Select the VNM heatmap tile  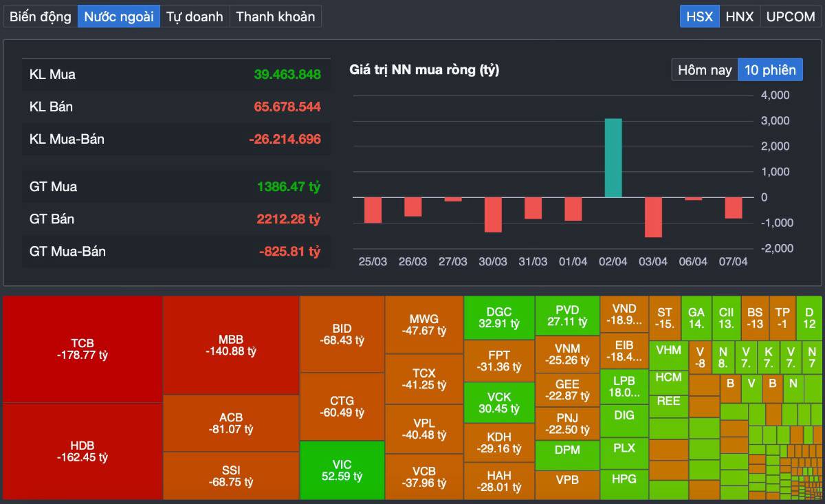[567, 354]
